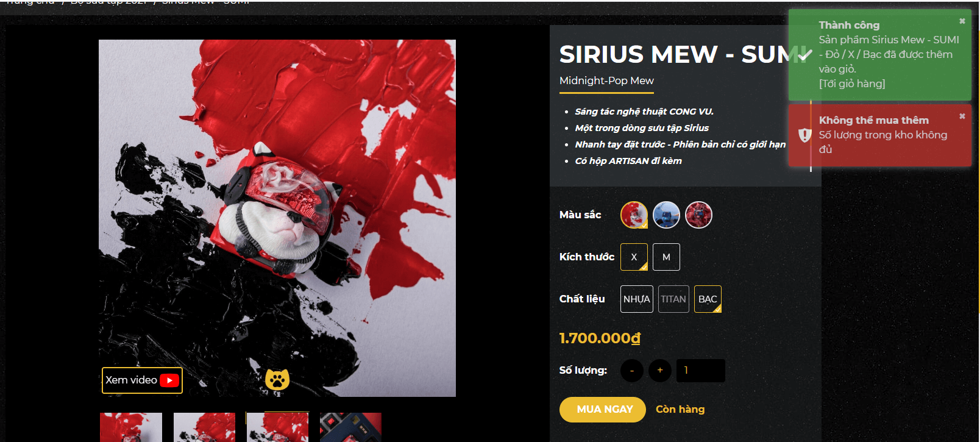980x442 pixels.
Task: Open the Tới giỏ hàng link
Action: [852, 84]
